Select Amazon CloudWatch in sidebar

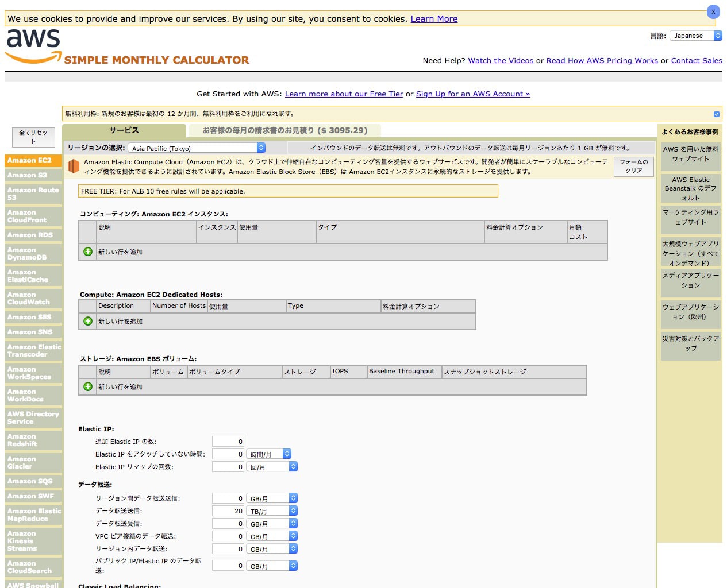[33, 298]
